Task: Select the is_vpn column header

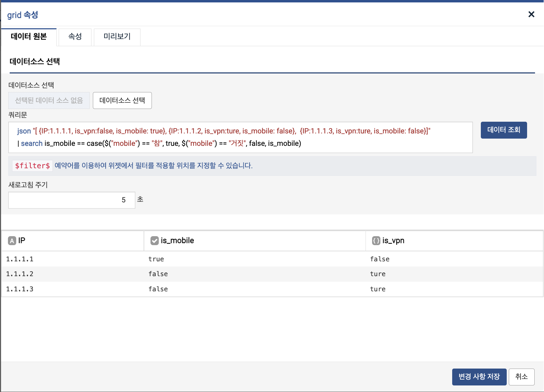Action: (x=454, y=241)
